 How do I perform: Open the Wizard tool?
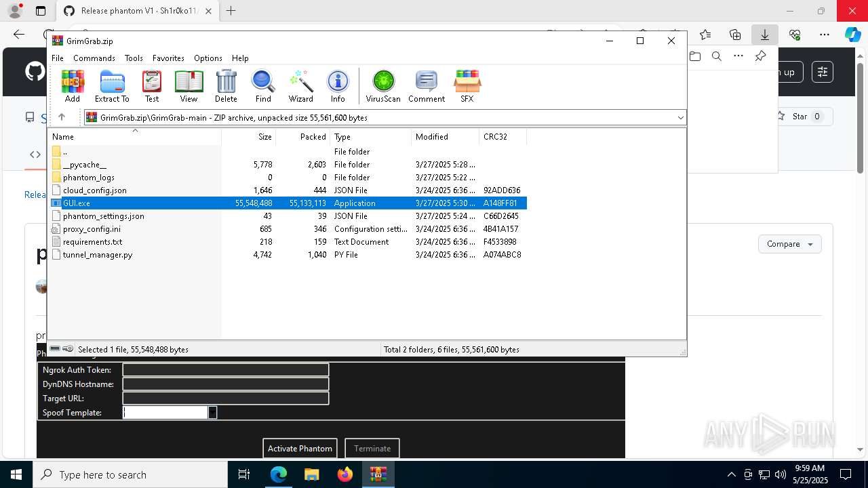(300, 86)
